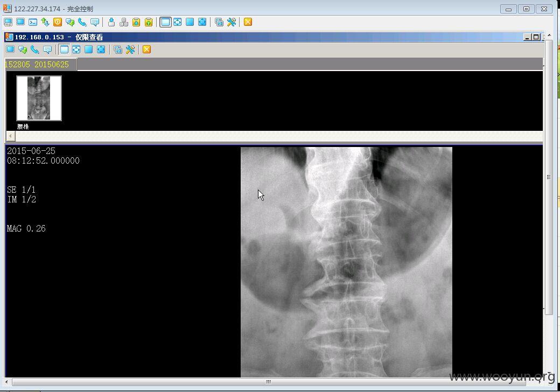
Task: Click View Only monitor icon in outer toolbar
Action: point(20,22)
